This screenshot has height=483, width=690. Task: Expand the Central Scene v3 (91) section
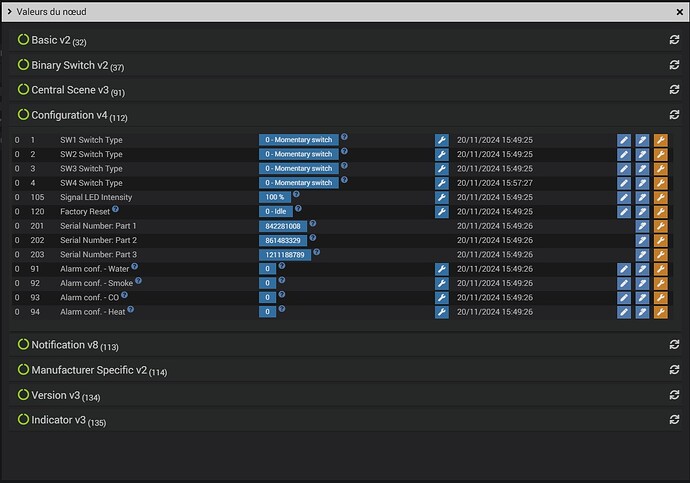tap(71, 90)
